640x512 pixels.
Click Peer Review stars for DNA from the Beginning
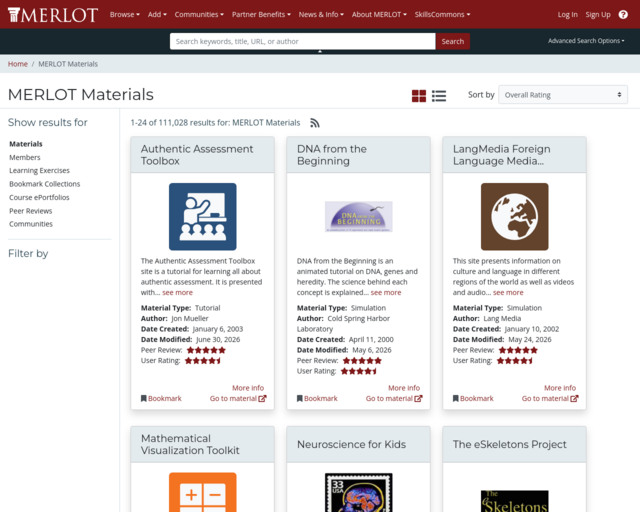[362, 361]
